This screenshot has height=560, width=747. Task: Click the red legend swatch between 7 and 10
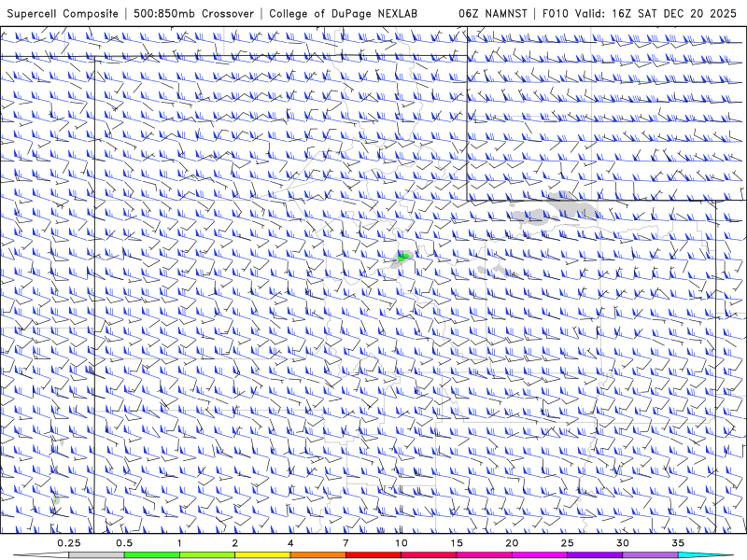tap(373, 555)
